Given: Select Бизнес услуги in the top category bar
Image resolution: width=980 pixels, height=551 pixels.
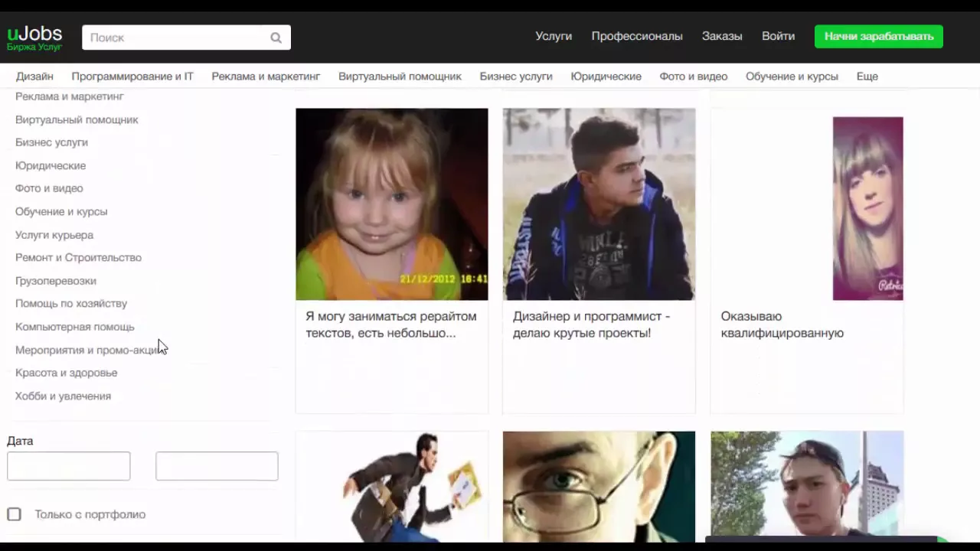Looking at the screenshot, I should coord(516,77).
